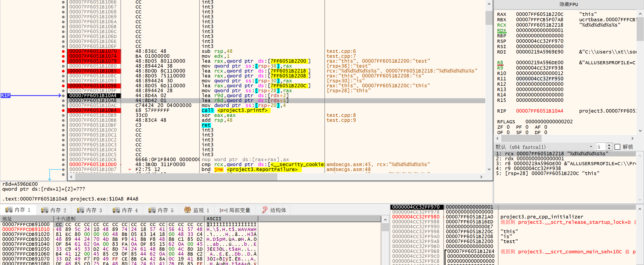Click the RFLAGS value 0000000000000202

[549, 122]
